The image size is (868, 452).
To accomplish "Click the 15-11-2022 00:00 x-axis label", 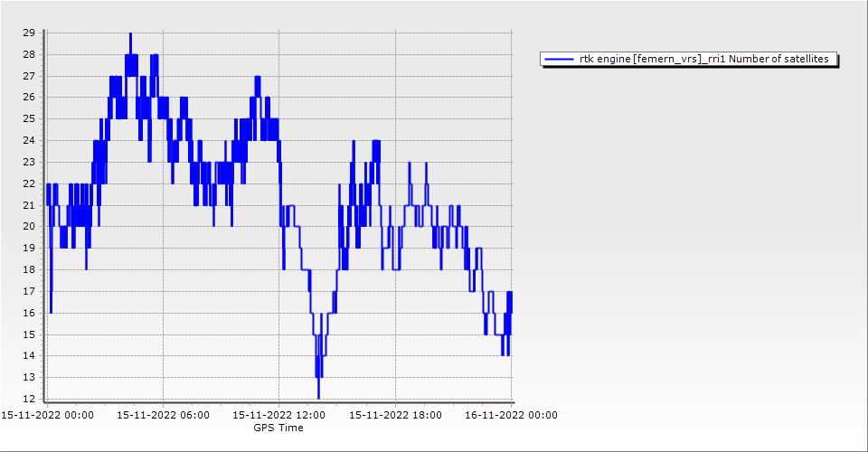I will tap(47, 415).
